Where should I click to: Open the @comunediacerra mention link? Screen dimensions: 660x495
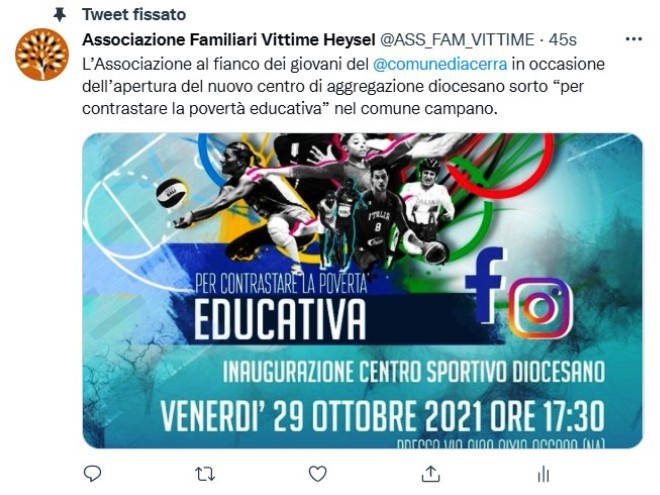[x=440, y=64]
